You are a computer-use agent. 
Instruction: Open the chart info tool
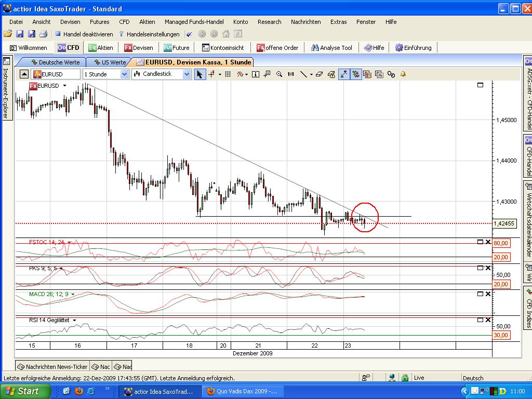coord(255,74)
